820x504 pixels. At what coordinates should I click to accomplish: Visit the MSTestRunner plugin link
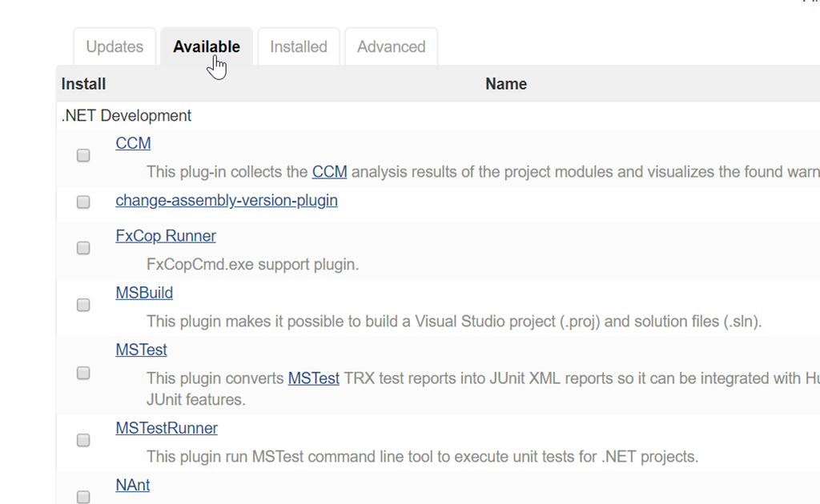click(x=167, y=429)
